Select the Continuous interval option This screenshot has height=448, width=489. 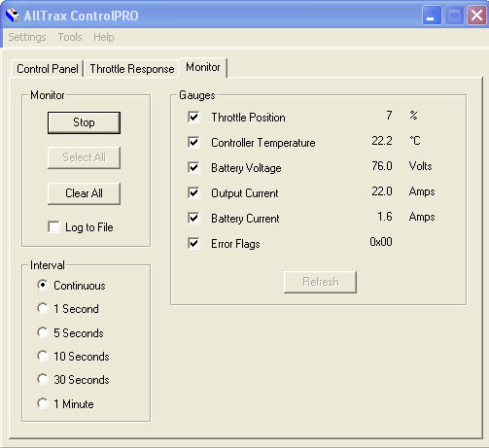(43, 285)
